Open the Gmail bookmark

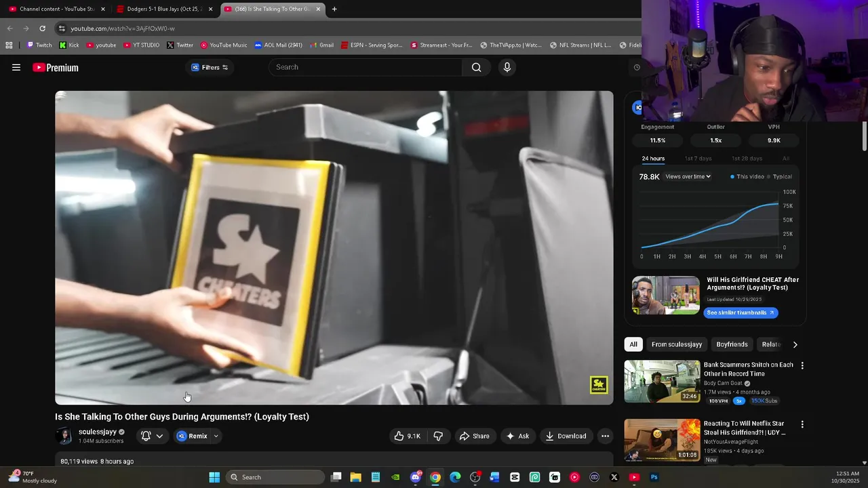pyautogui.click(x=321, y=45)
